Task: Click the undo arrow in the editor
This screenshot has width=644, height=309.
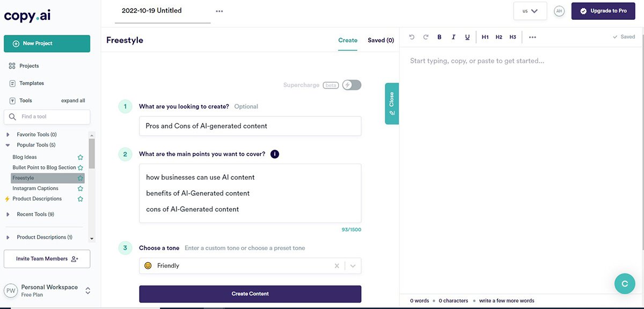Action: point(411,36)
